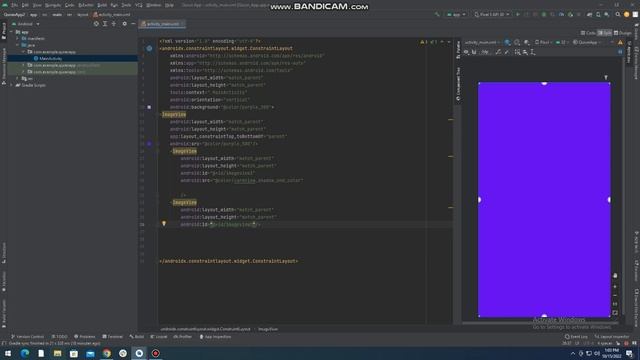640x360 pixels.
Task: Click the infer constraints wand icon
Action: point(507,52)
